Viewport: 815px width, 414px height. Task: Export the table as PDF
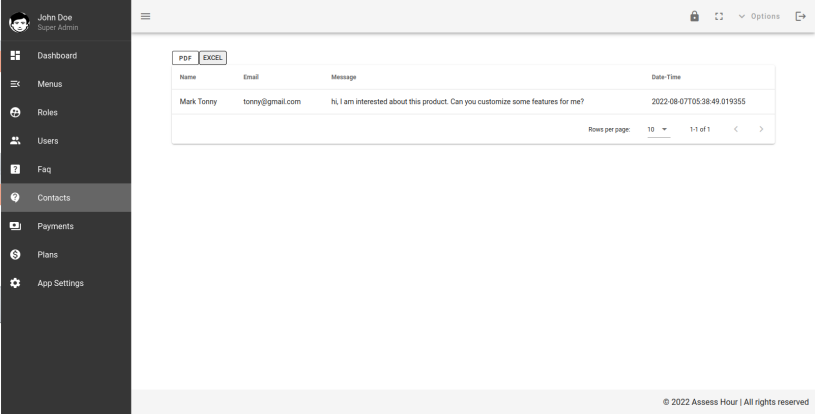coord(185,57)
